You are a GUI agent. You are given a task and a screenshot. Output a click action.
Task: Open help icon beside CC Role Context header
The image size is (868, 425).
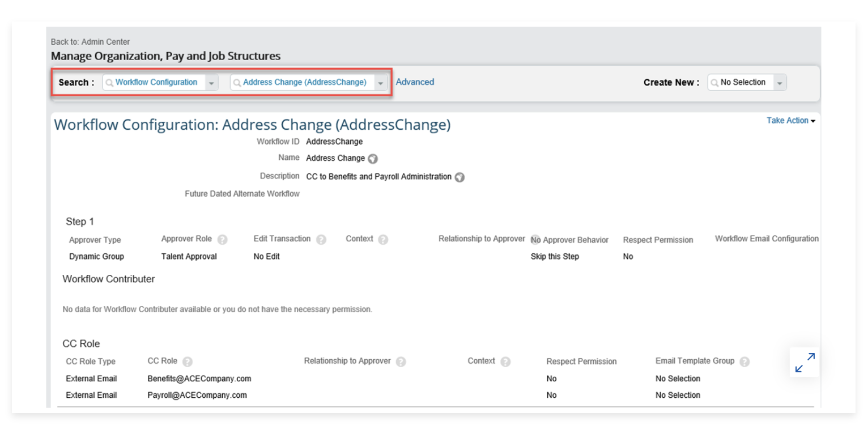click(505, 362)
